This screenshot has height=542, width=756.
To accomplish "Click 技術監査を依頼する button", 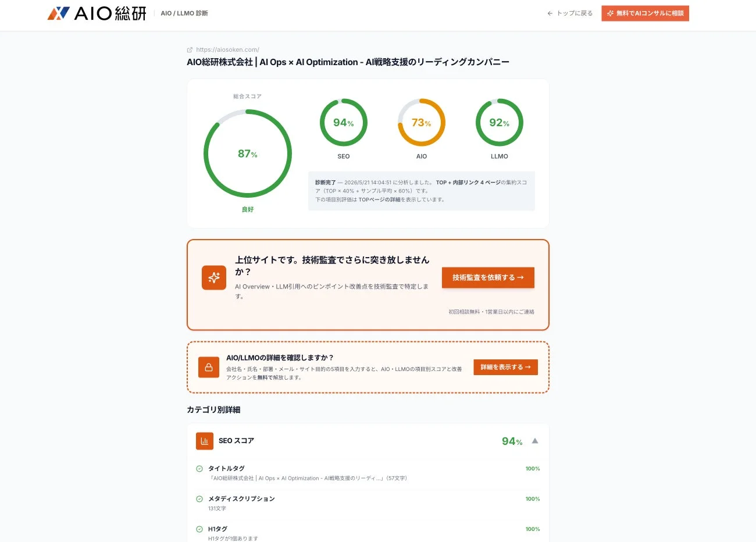I will coord(488,277).
